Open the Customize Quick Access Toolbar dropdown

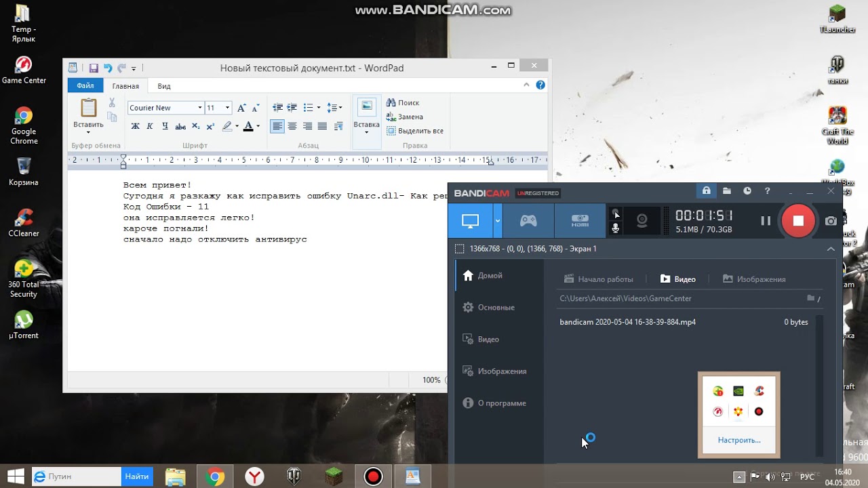pyautogui.click(x=134, y=68)
